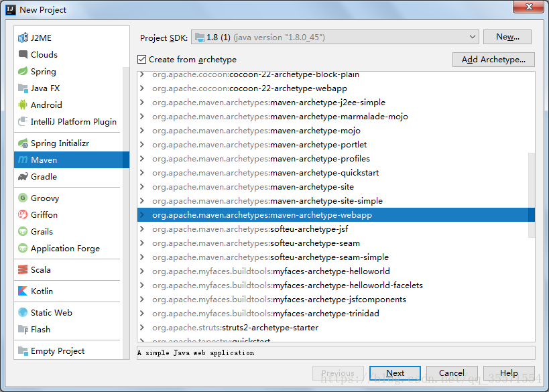
Task: Click the Empty Project folder icon
Action: click(23, 350)
